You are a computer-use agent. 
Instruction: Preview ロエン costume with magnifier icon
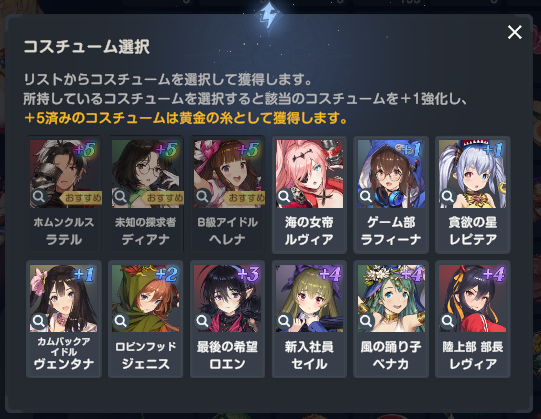click(203, 321)
